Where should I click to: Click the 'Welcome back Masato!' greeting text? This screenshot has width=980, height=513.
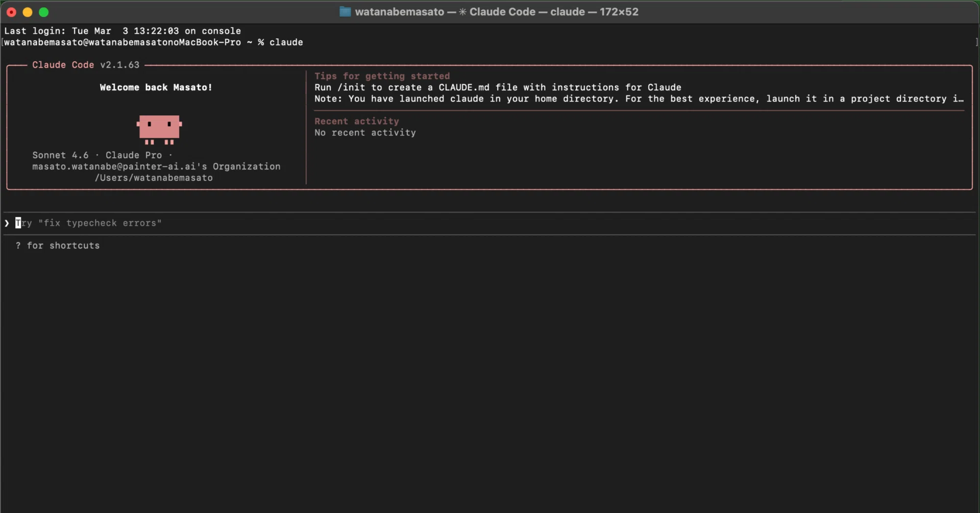[156, 87]
